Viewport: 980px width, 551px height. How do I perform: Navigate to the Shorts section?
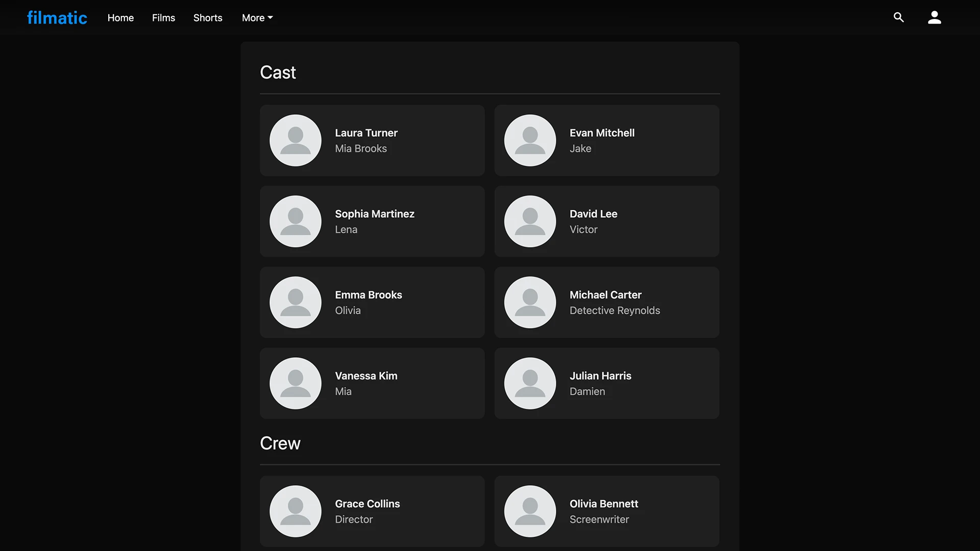pos(208,18)
